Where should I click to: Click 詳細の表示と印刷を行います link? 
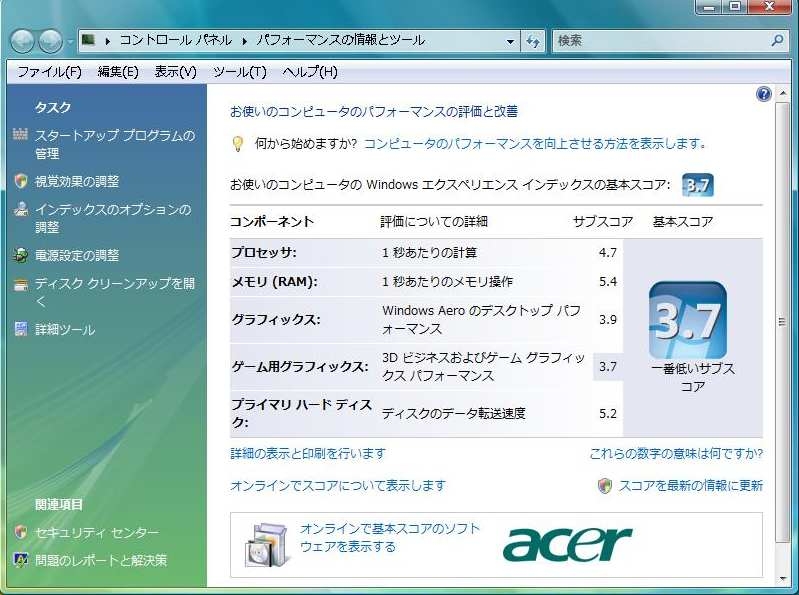click(308, 453)
